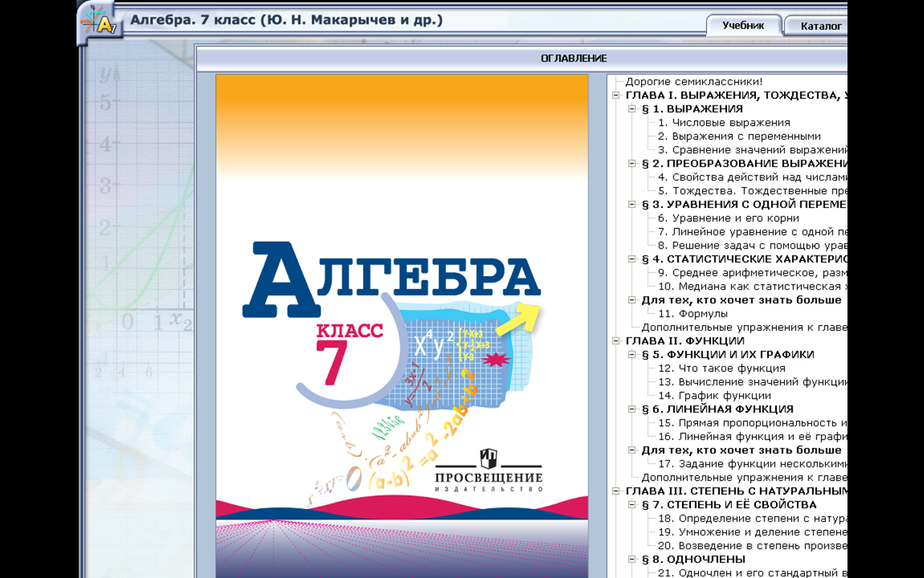Open 6. Уравнение и его корни
Screen dimensions: 924x578
tap(728, 218)
